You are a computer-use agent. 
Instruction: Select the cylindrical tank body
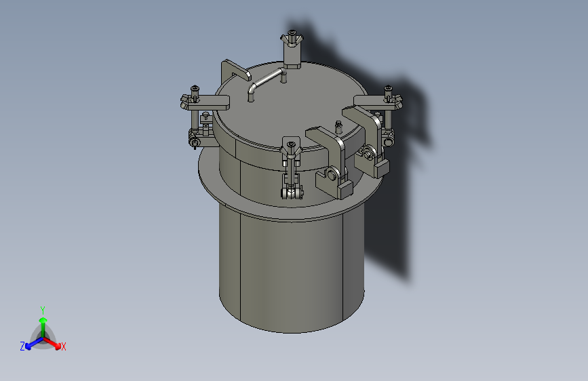click(x=291, y=270)
